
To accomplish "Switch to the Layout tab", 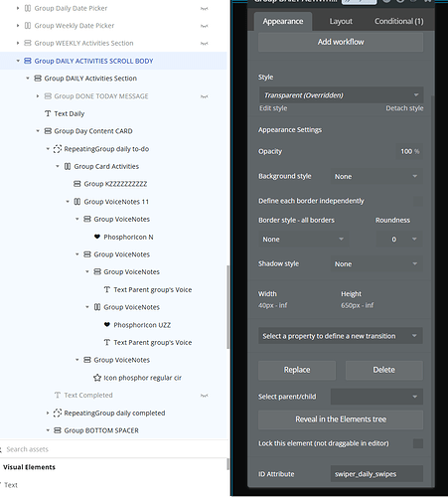I will point(341,21).
